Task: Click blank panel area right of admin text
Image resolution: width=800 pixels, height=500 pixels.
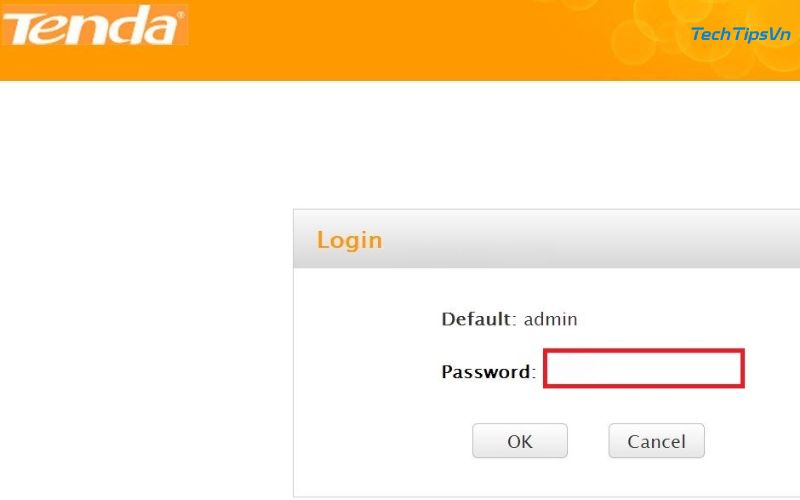Action: point(690,320)
